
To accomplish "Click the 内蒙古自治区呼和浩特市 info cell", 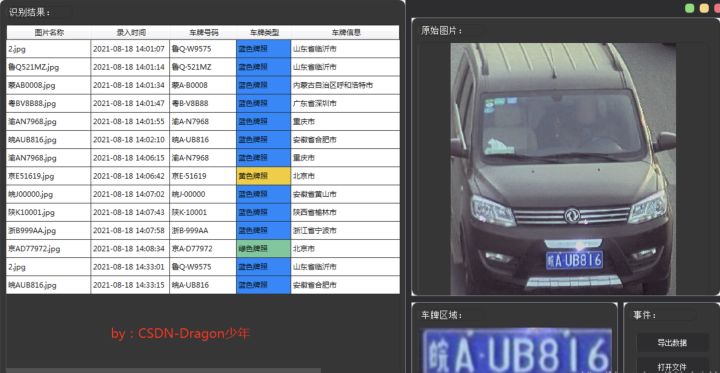I will click(345, 85).
